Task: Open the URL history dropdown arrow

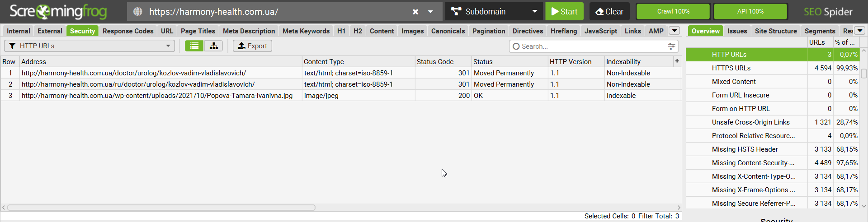Action: (430, 12)
